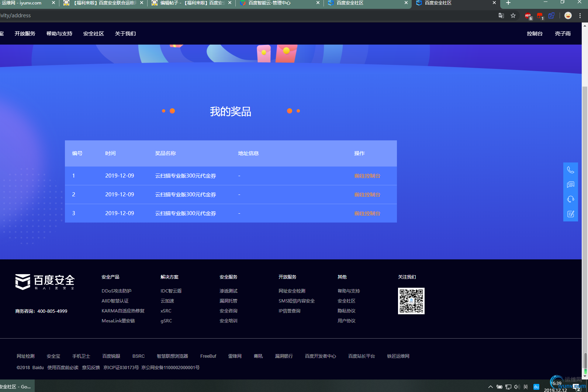Click the translate page icon in address bar
Viewport: 588px width, 392px height.
click(501, 15)
